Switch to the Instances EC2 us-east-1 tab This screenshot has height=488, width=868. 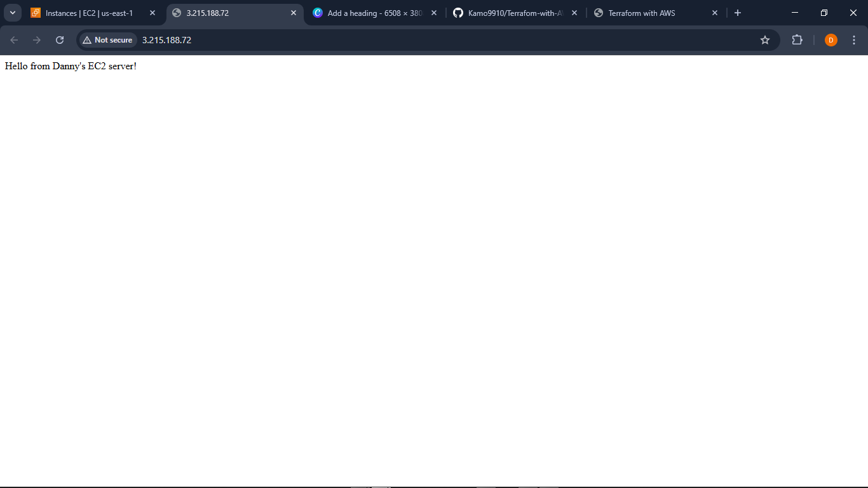(89, 13)
